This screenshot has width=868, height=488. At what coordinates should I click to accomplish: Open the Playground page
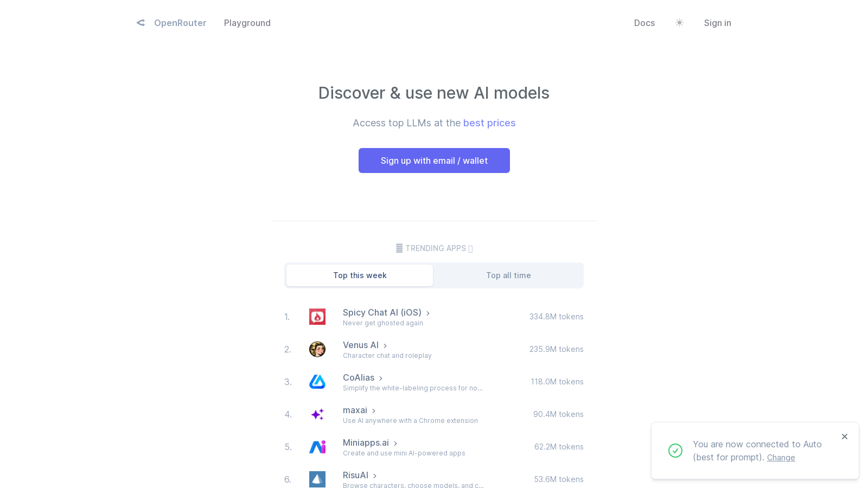pyautogui.click(x=247, y=23)
